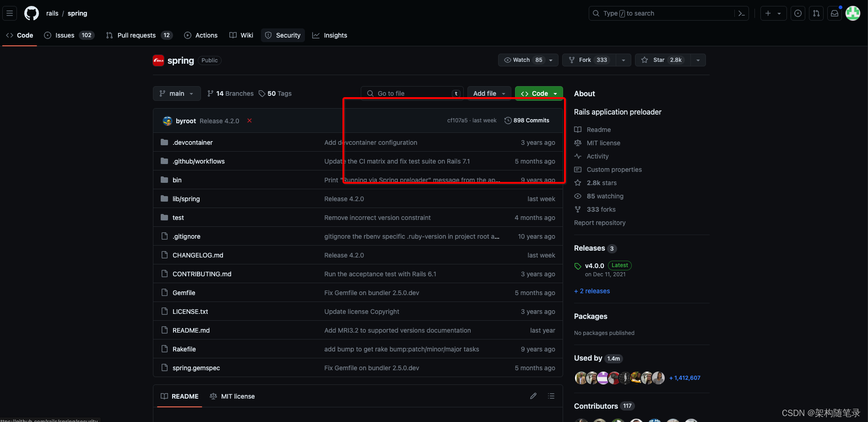Open the Rakefile file
Viewport: 868px width, 422px height.
(184, 349)
